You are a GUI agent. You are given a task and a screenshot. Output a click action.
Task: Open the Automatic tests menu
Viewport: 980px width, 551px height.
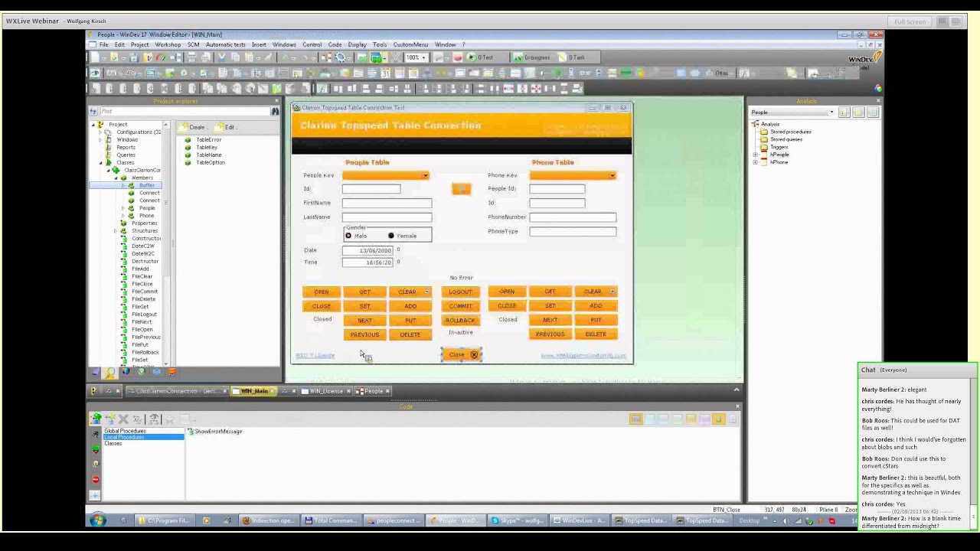[x=225, y=45]
